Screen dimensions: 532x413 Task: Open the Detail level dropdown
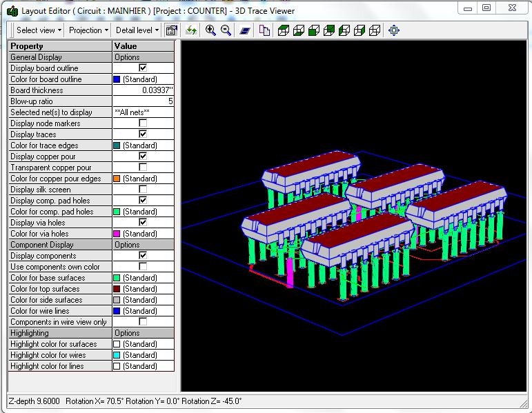(x=137, y=30)
